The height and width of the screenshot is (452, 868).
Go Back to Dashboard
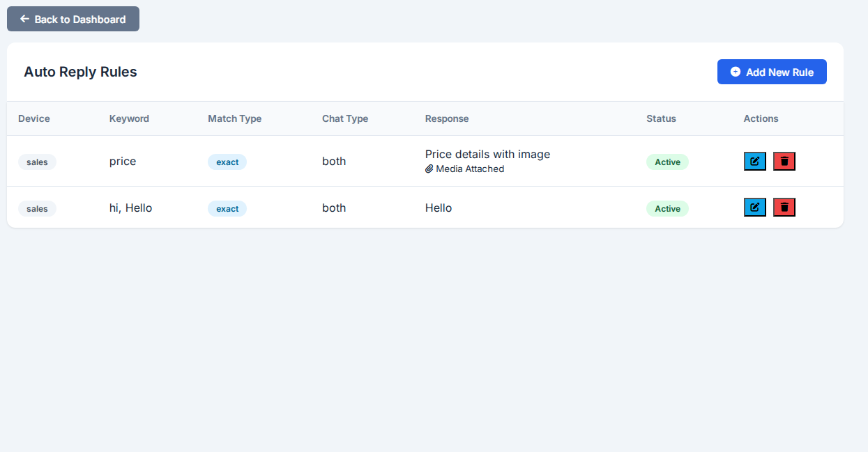pyautogui.click(x=73, y=19)
